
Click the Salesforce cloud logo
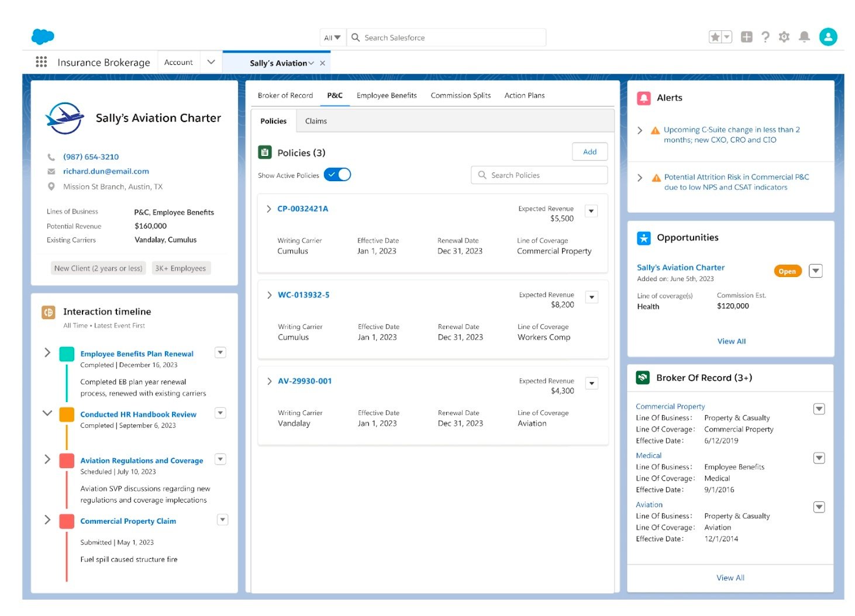click(43, 37)
